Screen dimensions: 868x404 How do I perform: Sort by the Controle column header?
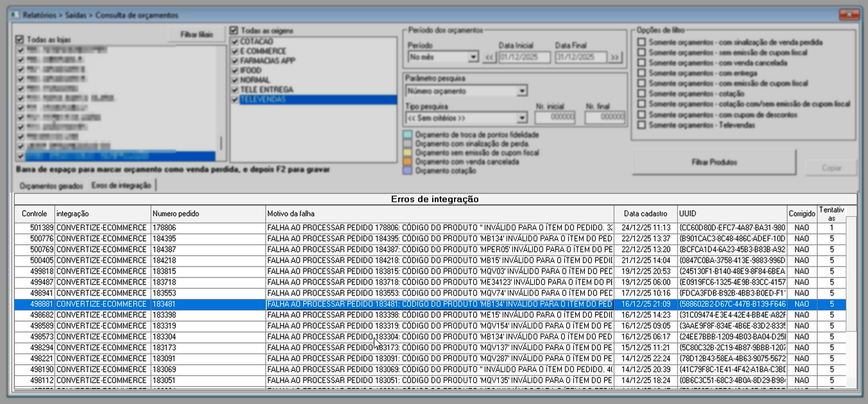(x=35, y=213)
